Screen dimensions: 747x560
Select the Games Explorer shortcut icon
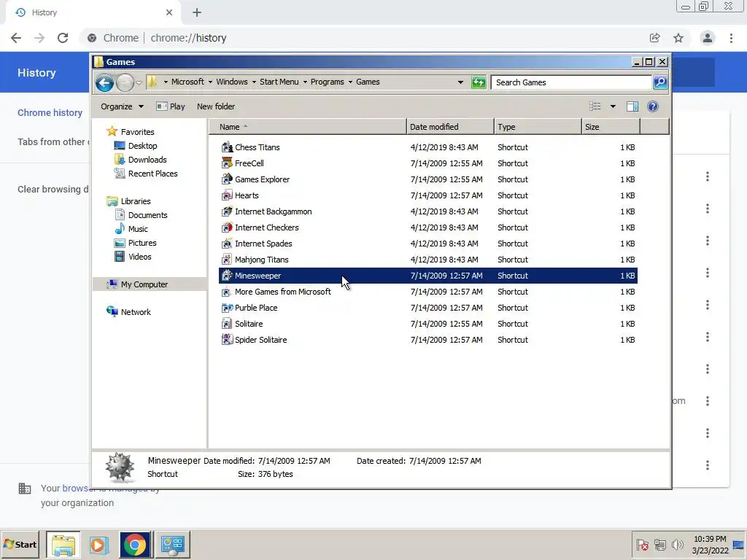coord(227,179)
